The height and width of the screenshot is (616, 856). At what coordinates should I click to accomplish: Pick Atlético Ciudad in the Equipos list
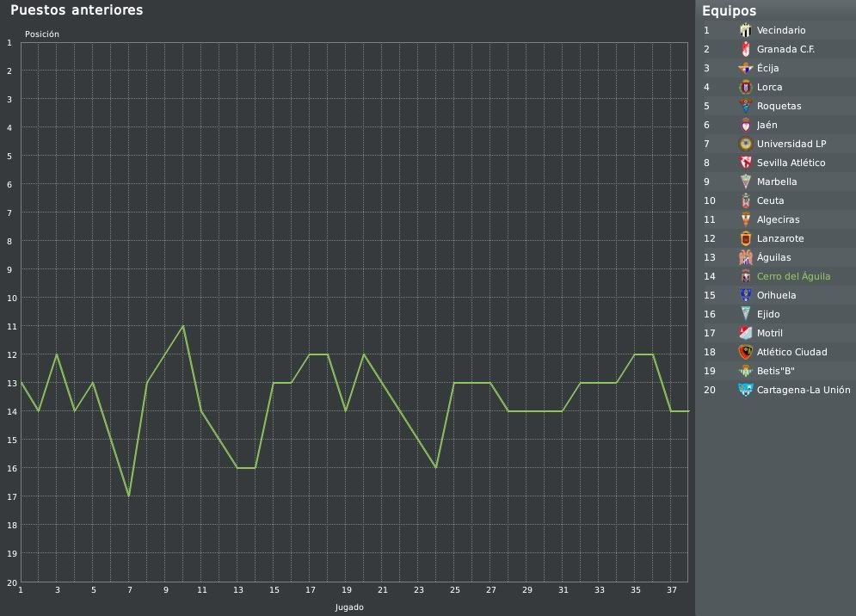(791, 352)
